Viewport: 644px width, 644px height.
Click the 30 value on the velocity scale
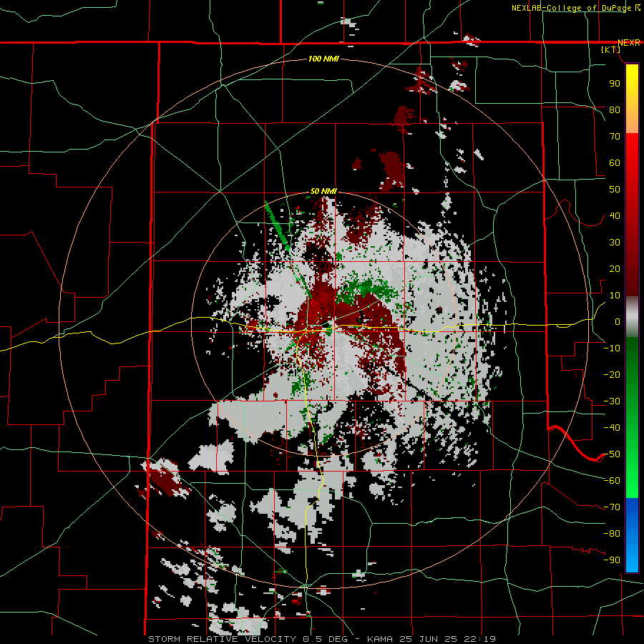click(615, 243)
